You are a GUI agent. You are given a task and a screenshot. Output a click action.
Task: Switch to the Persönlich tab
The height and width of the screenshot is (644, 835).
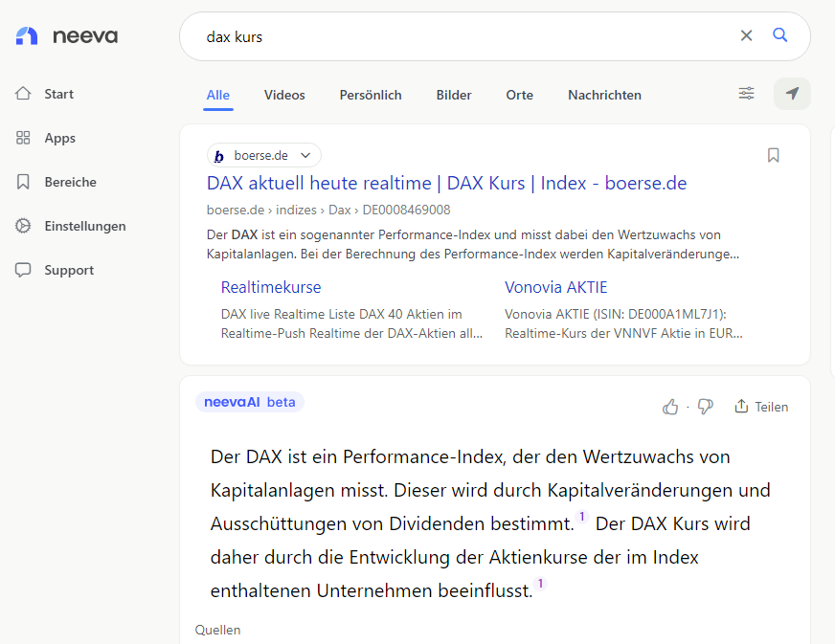tap(371, 96)
